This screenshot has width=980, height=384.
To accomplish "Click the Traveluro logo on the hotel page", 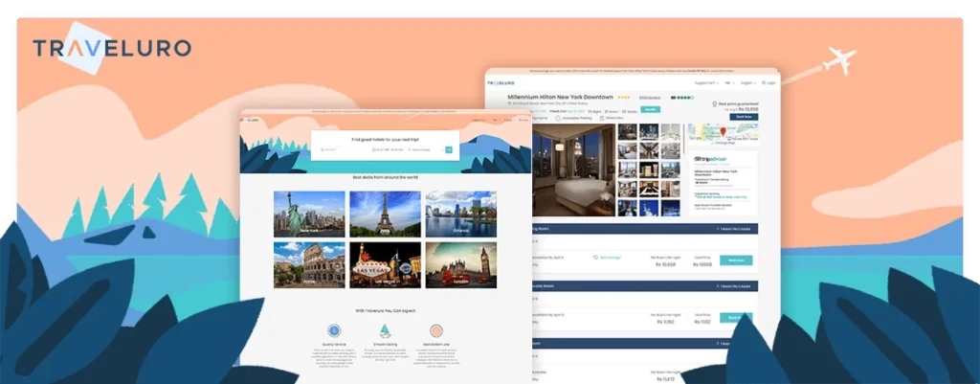I will [501, 82].
